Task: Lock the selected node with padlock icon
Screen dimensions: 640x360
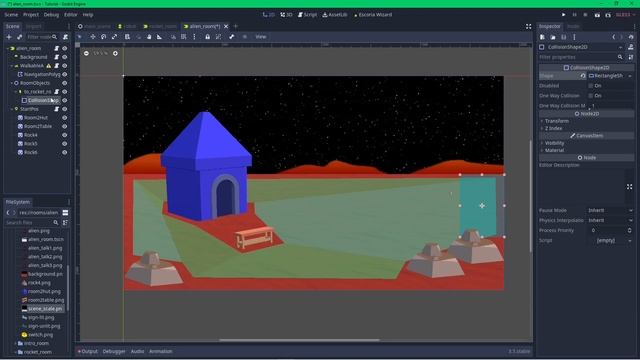Action: [x=207, y=37]
